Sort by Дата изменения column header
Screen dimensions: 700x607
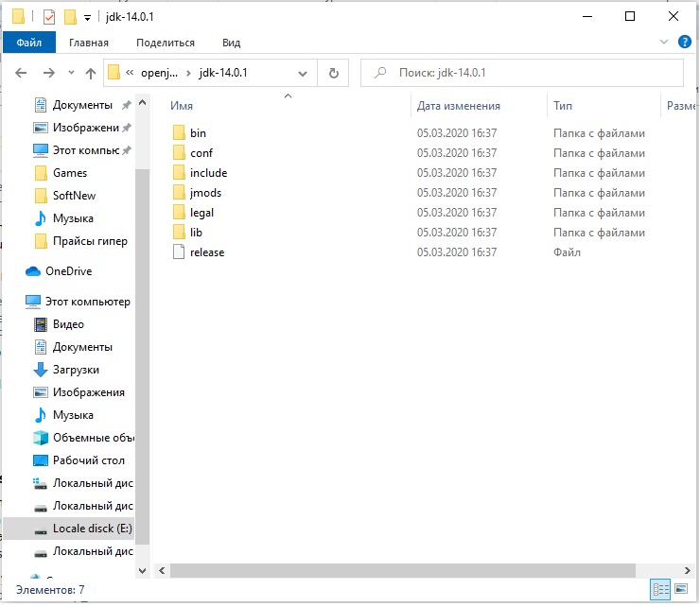coord(459,106)
